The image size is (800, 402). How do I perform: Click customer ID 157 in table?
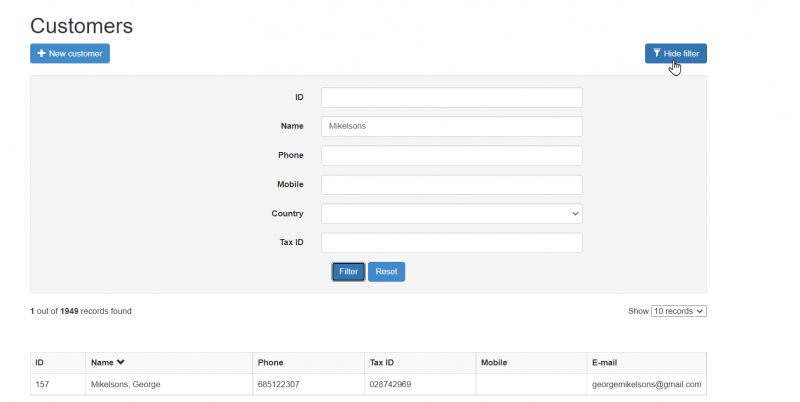(x=42, y=384)
